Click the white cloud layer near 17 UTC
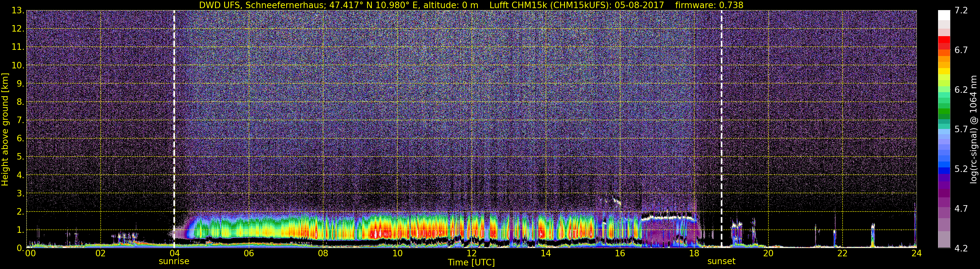The width and height of the screenshot is (980, 269). pyautogui.click(x=668, y=218)
